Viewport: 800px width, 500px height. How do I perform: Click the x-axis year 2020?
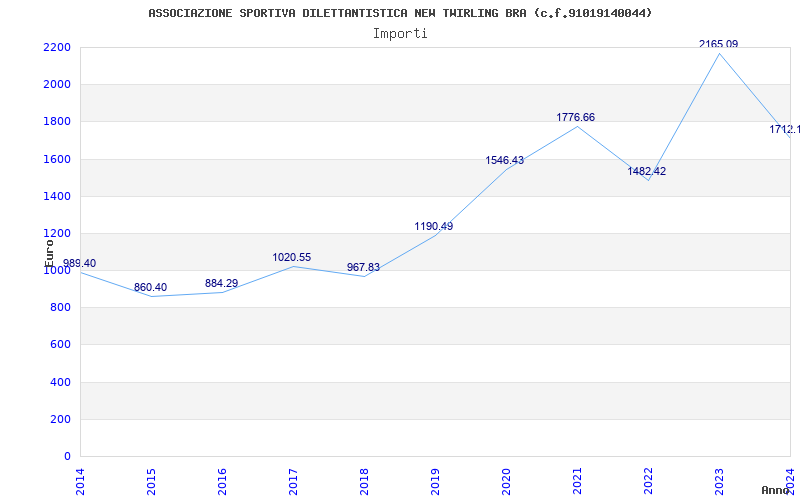click(506, 482)
